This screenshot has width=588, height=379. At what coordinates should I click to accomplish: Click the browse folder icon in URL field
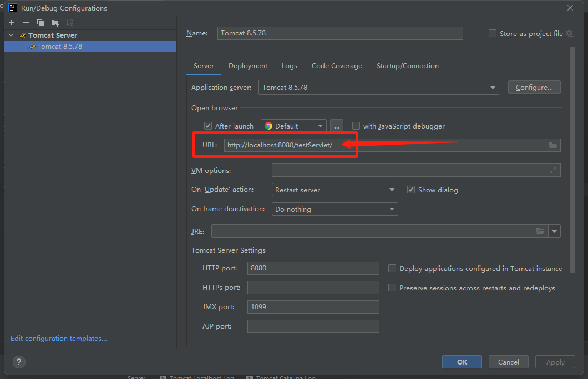pyautogui.click(x=553, y=145)
